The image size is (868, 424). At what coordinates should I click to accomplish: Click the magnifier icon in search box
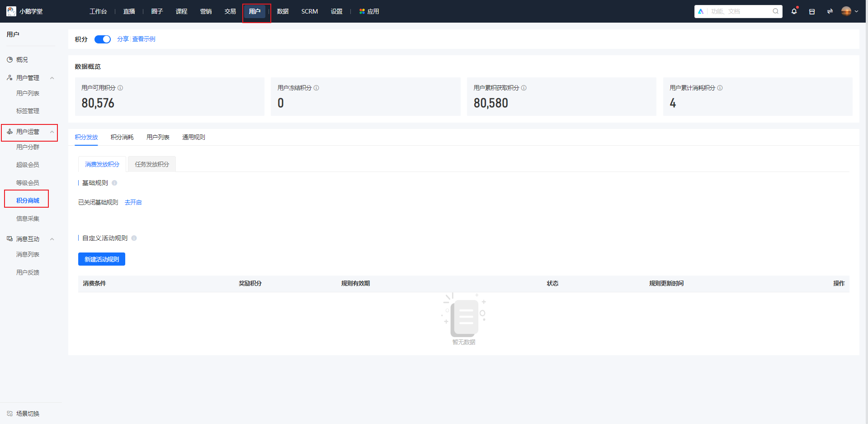click(x=776, y=11)
